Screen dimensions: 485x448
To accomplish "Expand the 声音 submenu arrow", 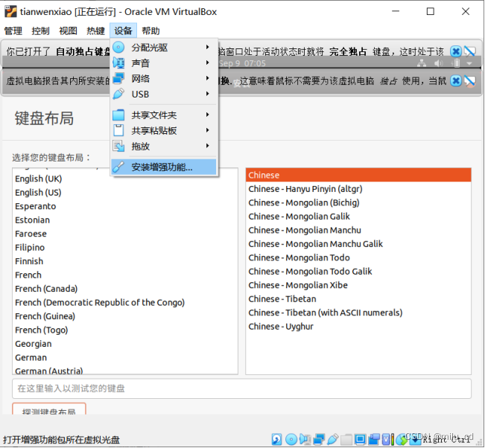I will pyautogui.click(x=208, y=63).
